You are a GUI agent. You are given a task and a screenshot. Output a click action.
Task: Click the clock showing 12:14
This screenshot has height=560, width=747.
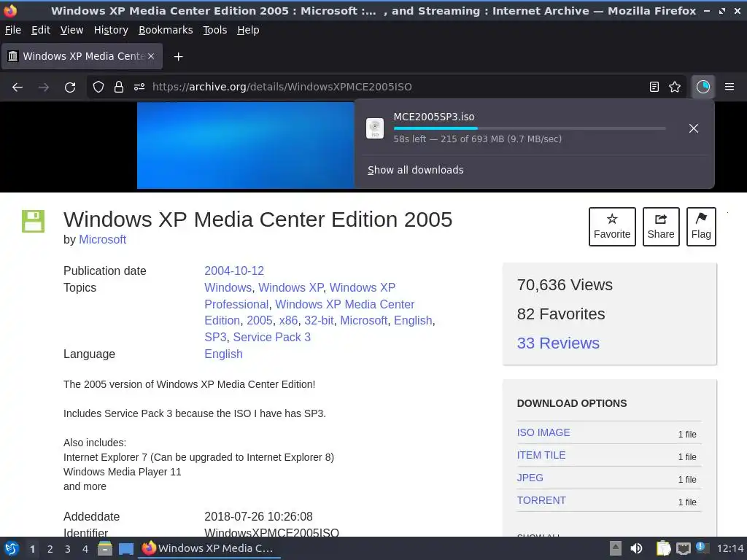pos(729,548)
